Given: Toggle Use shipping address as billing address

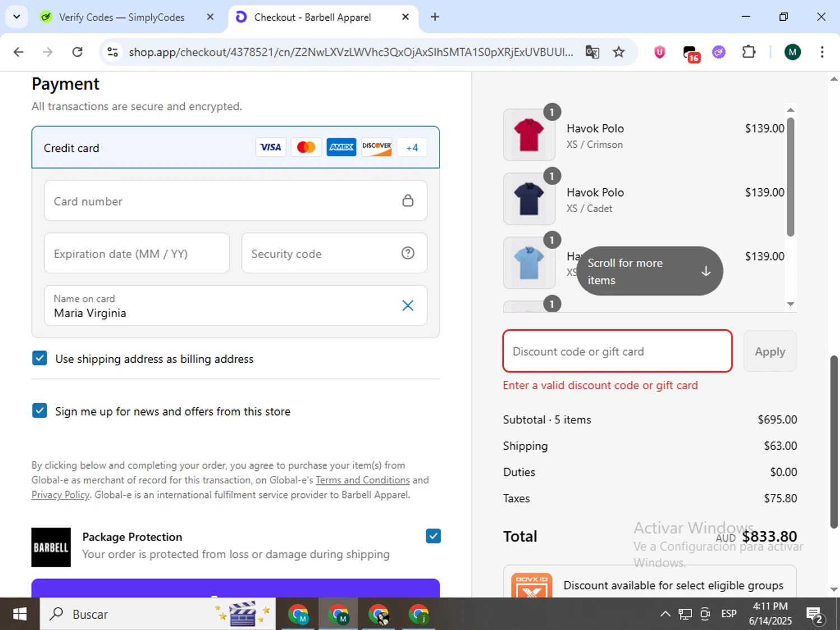Looking at the screenshot, I should (40, 358).
